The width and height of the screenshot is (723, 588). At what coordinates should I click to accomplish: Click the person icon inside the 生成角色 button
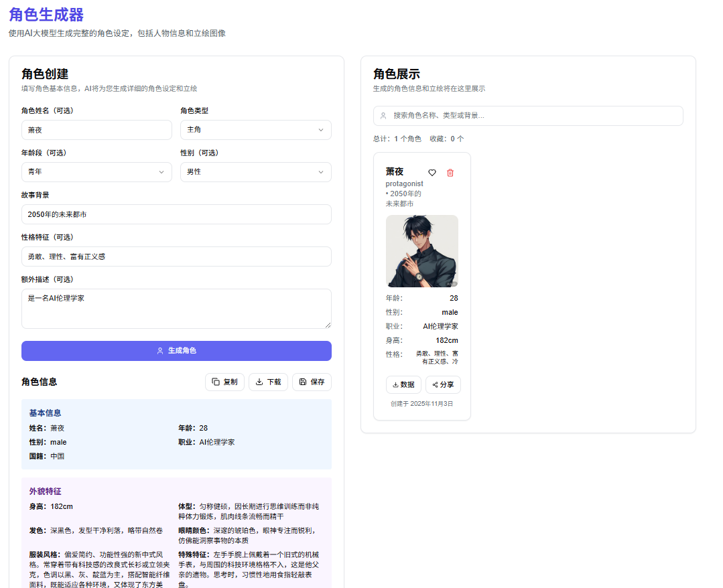tap(159, 351)
